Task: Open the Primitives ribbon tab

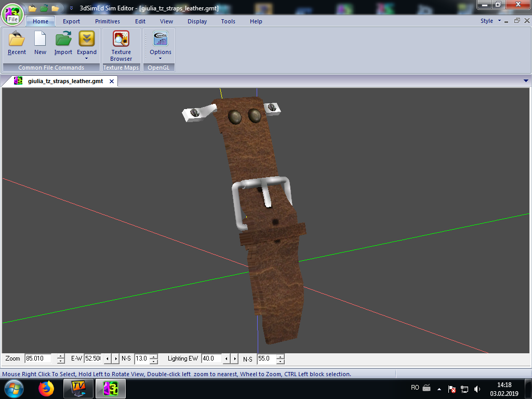Action: coord(107,21)
